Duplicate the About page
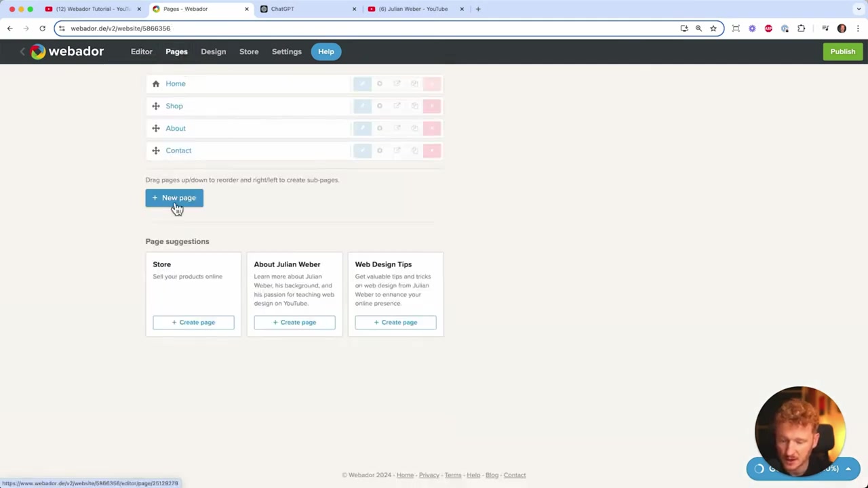 (414, 128)
